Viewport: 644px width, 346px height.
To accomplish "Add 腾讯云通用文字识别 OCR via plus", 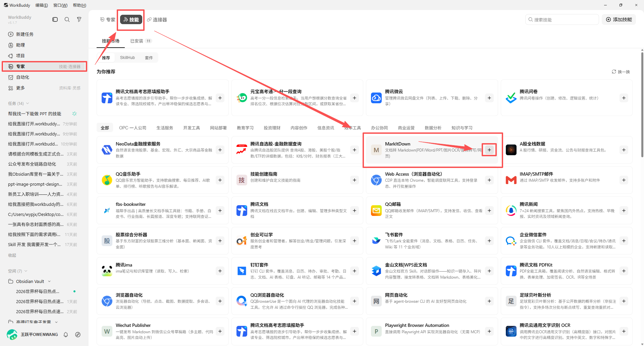I will point(624,331).
